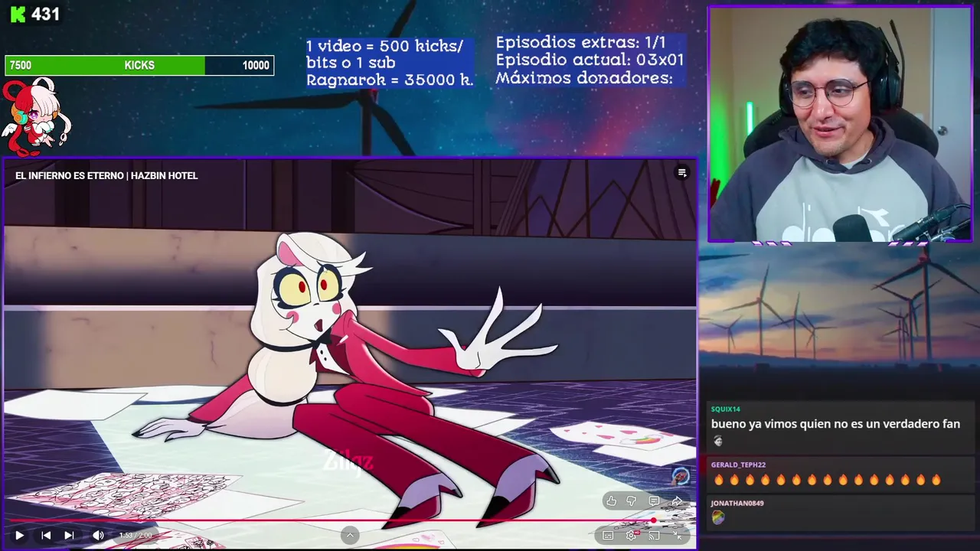
Task: Click the row of fire emojis in chat
Action: click(x=827, y=480)
